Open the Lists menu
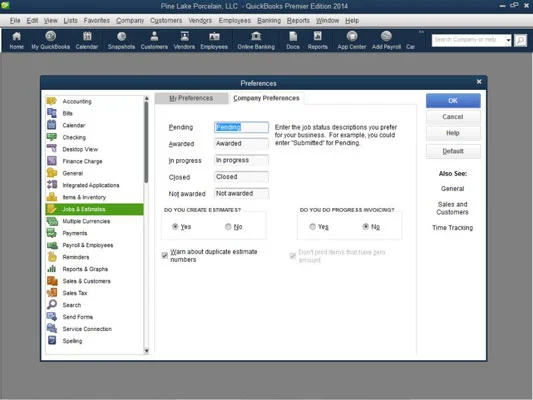 point(70,21)
